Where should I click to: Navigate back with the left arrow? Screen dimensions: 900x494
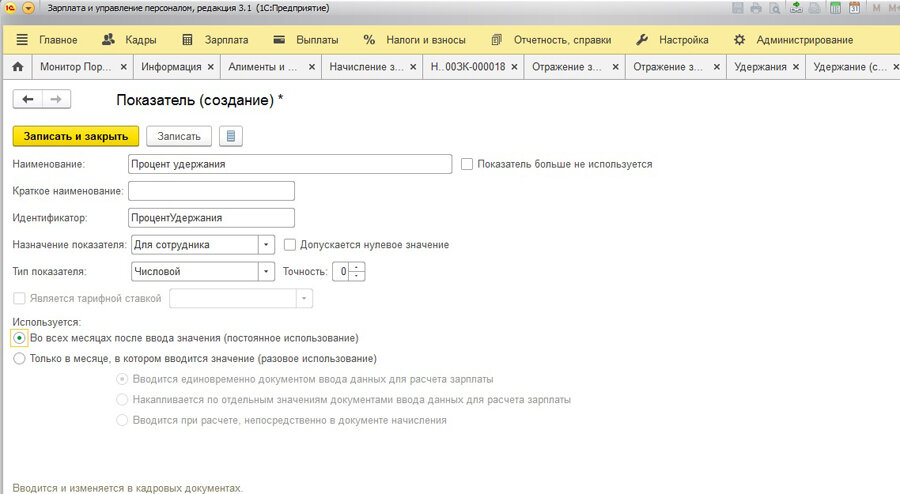(28, 99)
